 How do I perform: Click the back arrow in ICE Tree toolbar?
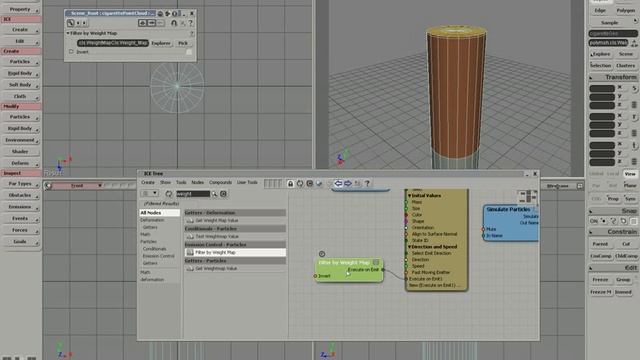[x=338, y=184]
